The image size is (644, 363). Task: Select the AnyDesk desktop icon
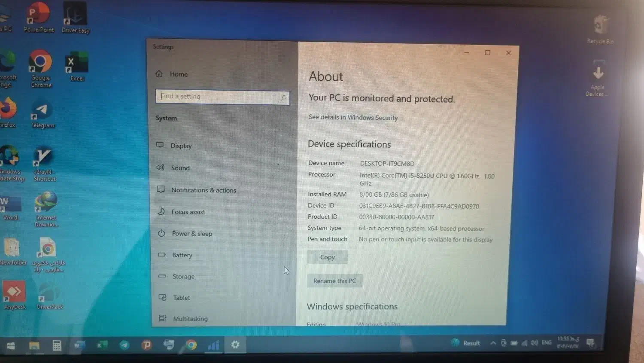(15, 295)
